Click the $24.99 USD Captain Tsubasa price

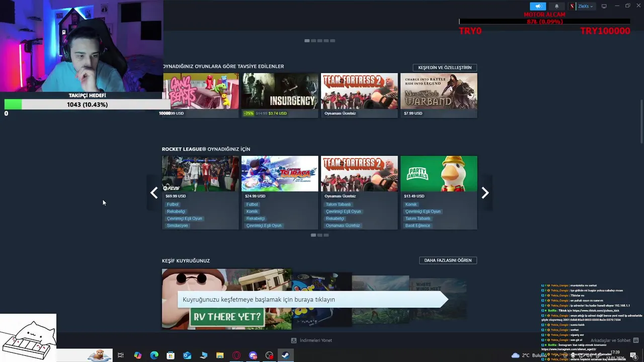pos(255,196)
